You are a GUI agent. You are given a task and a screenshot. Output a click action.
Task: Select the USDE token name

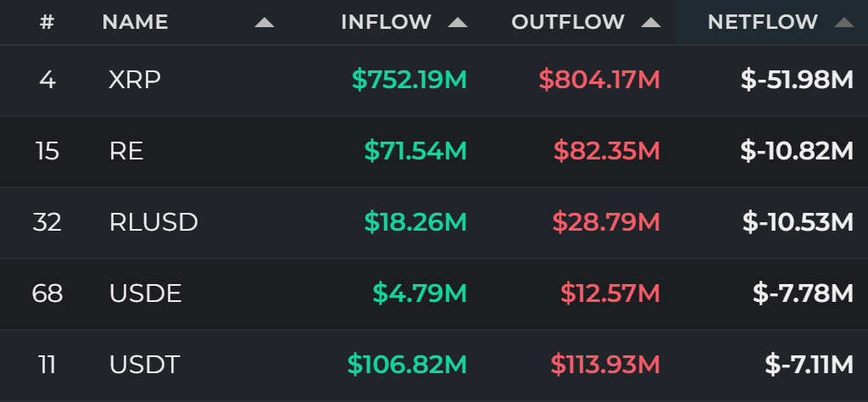[x=145, y=293]
